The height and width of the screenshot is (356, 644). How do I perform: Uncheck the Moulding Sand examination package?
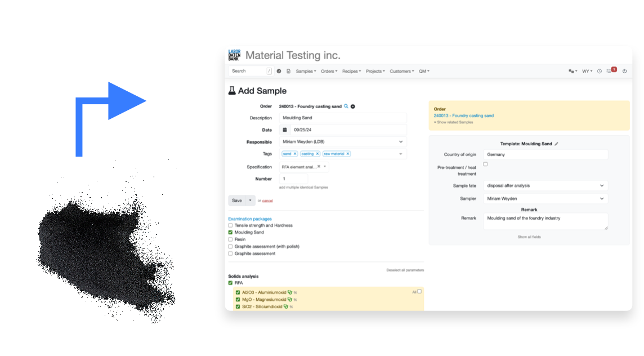click(230, 232)
